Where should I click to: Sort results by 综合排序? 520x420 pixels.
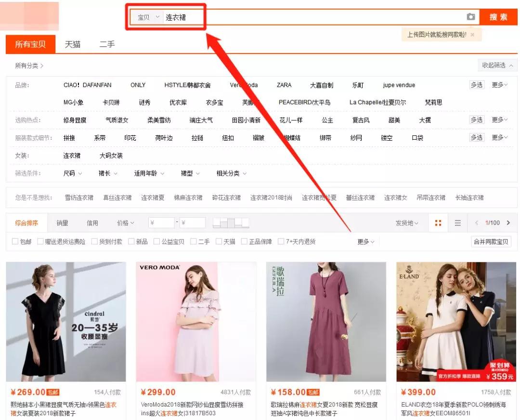[26, 223]
